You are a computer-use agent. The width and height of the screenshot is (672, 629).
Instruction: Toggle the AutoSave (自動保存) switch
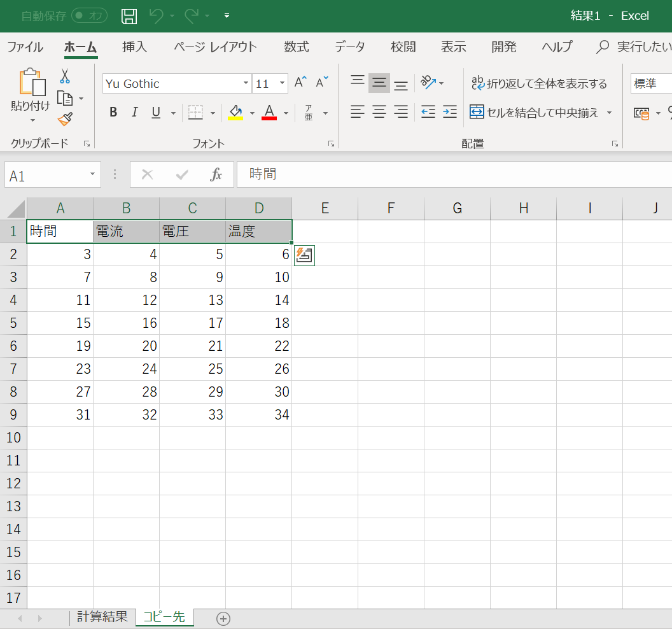[x=89, y=16]
